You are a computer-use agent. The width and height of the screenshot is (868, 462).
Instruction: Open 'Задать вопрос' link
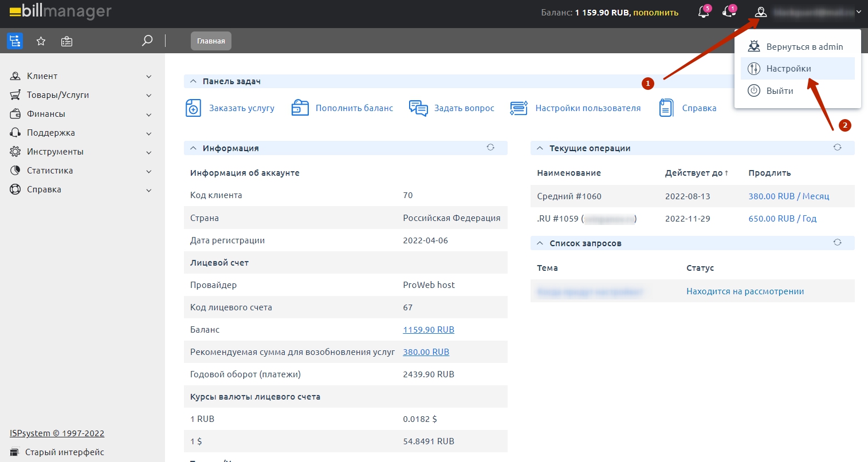464,108
